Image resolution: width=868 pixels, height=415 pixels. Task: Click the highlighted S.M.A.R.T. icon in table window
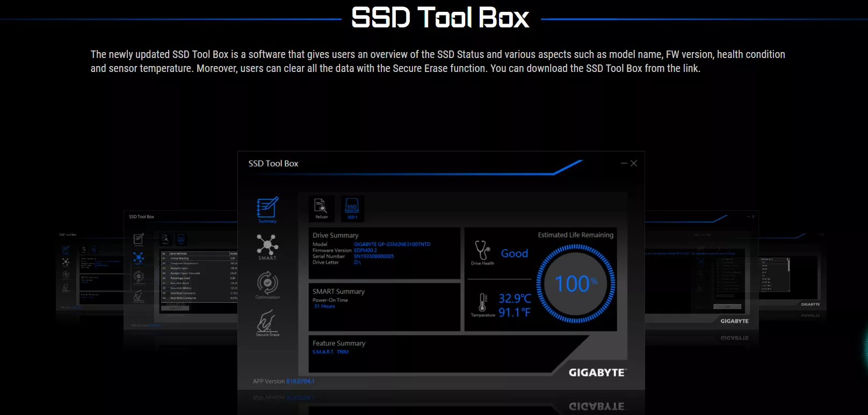click(139, 258)
